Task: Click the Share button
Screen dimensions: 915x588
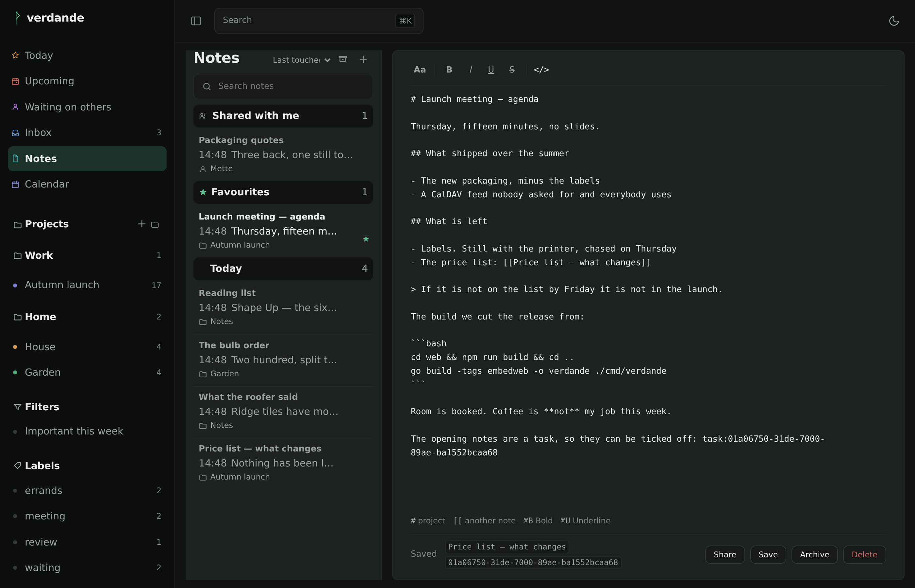Action: [724, 554]
